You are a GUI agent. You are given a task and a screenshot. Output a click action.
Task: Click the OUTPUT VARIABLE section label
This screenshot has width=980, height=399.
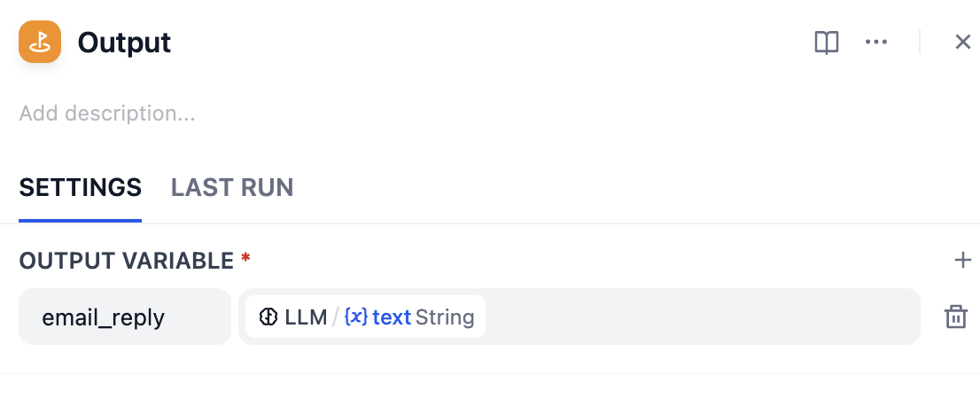(x=126, y=261)
